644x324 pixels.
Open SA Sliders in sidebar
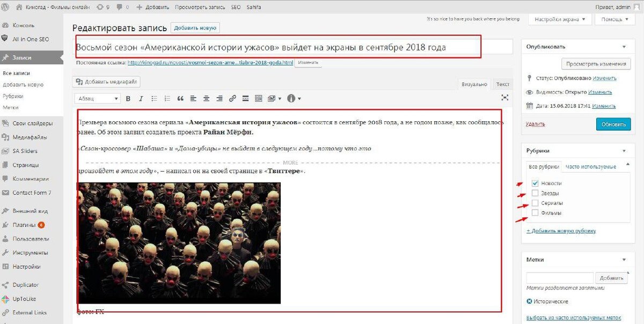(x=25, y=151)
